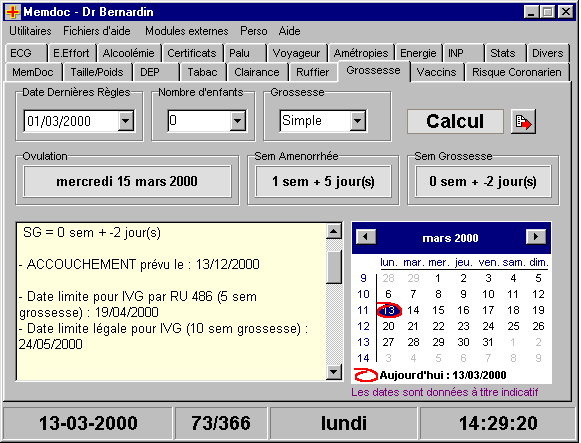The height and width of the screenshot is (443, 581).
Task: Go to previous month in calendar
Action: coord(366,237)
